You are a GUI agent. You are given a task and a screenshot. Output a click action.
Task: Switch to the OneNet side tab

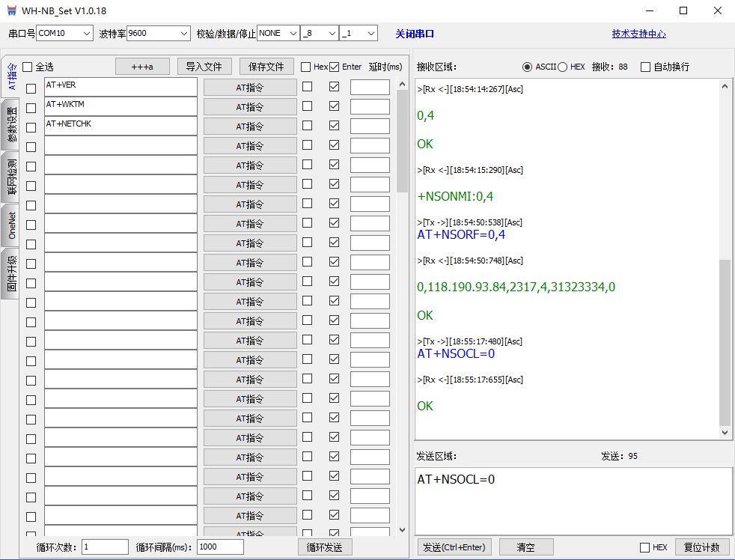coord(11,225)
